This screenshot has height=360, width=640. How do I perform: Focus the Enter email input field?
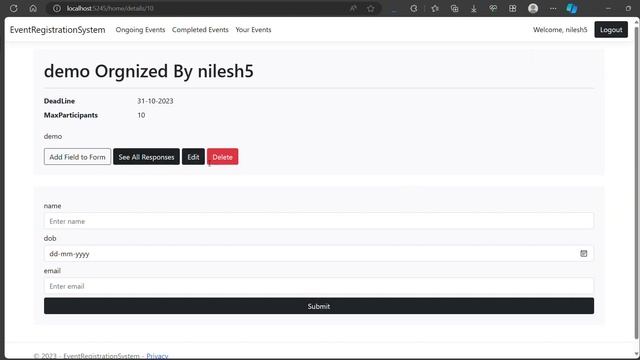(x=319, y=286)
